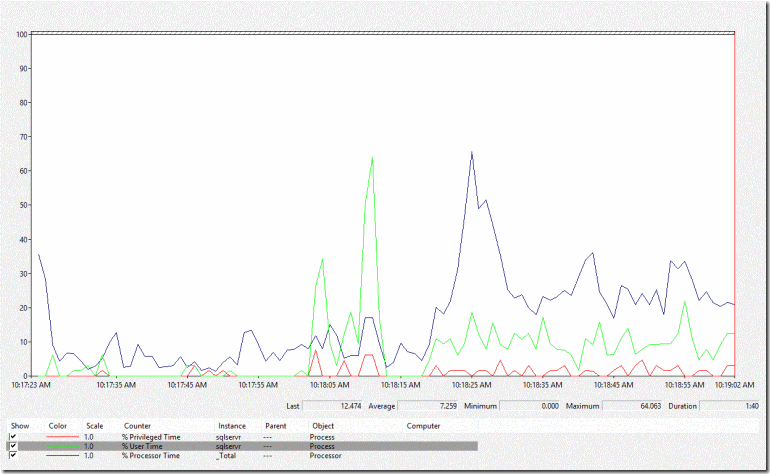Screen dimensions: 770x474
Task: Click the Maximum value field 64.063
Action: (632, 406)
